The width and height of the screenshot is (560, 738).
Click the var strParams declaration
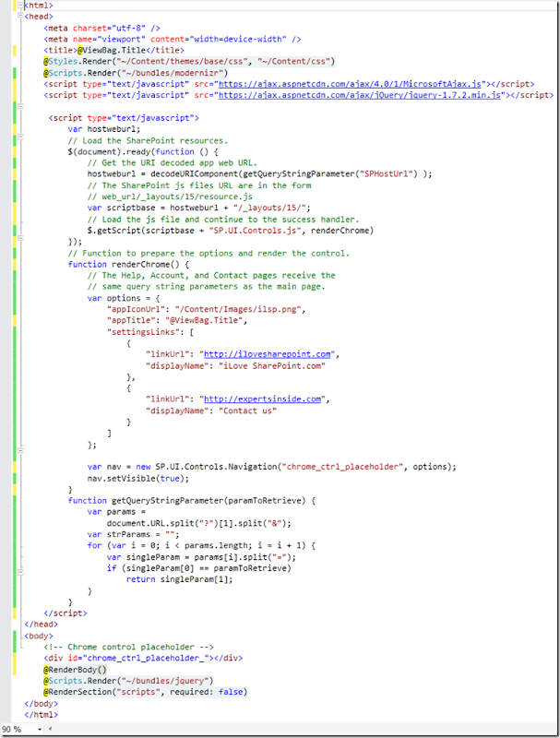pos(133,535)
